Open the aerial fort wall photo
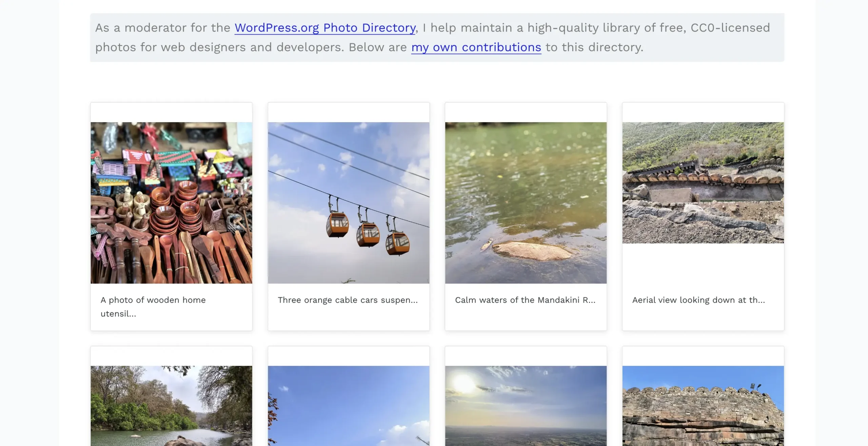 pyautogui.click(x=703, y=182)
